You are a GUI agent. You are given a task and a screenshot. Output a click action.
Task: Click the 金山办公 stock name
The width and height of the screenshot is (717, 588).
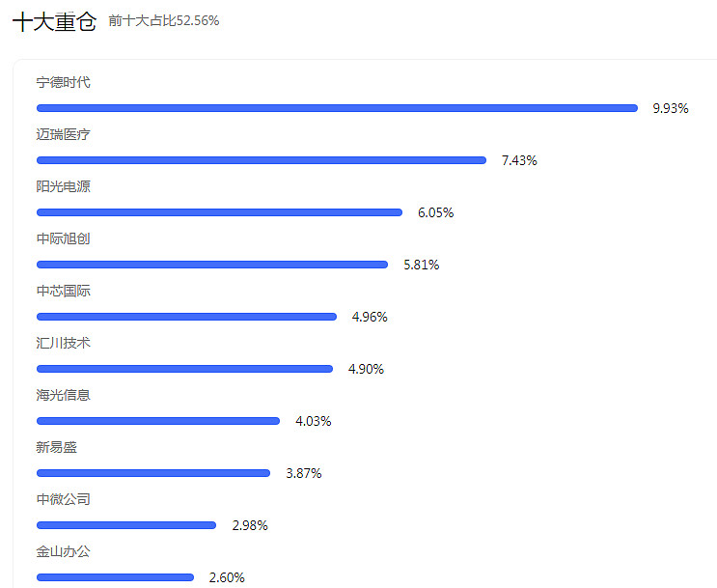[x=63, y=552]
